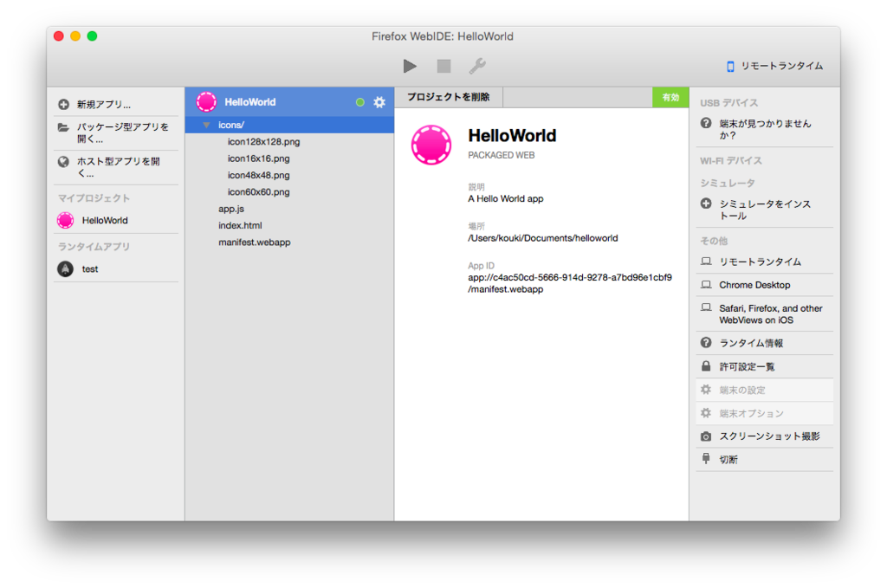Click the plus icon for 新規アプリ
This screenshot has width=887, height=588.
63,105
